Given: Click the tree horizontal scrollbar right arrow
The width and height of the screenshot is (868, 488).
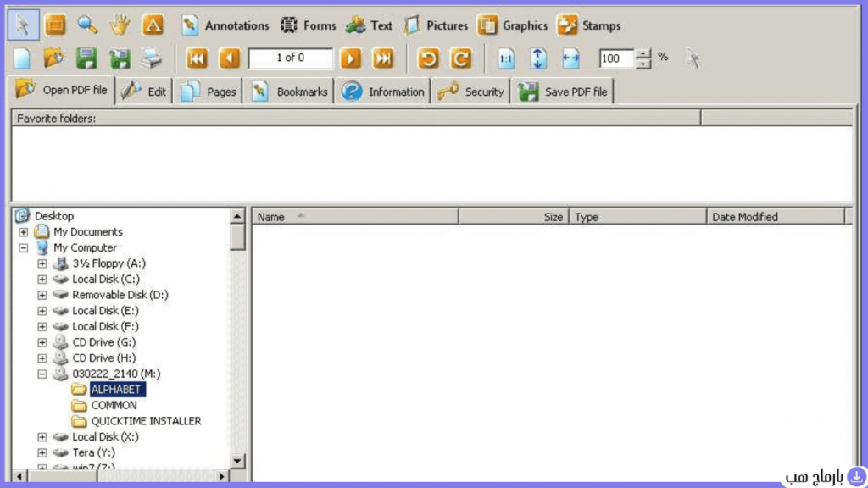Looking at the screenshot, I should (x=222, y=475).
